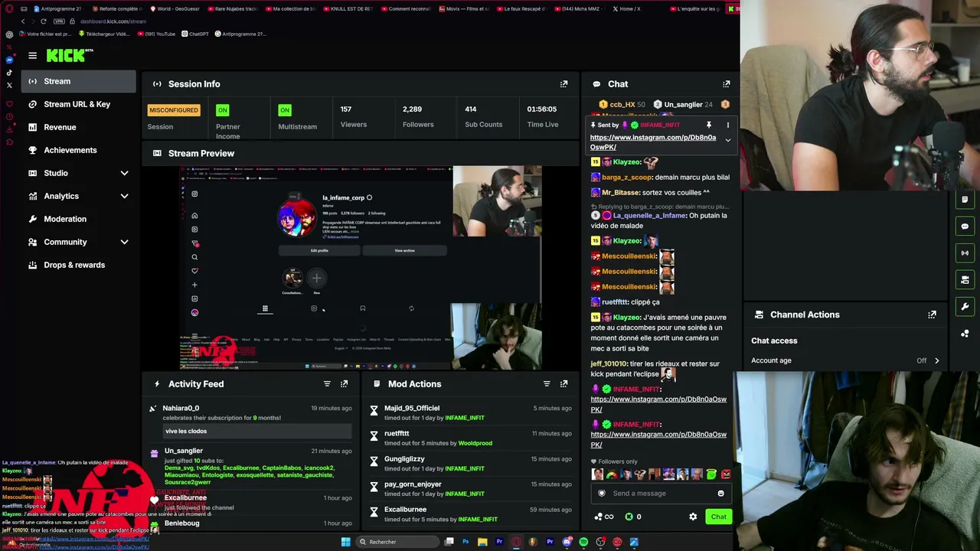
Task: Switch to the KNULL EST DE RET tab
Action: click(349, 9)
